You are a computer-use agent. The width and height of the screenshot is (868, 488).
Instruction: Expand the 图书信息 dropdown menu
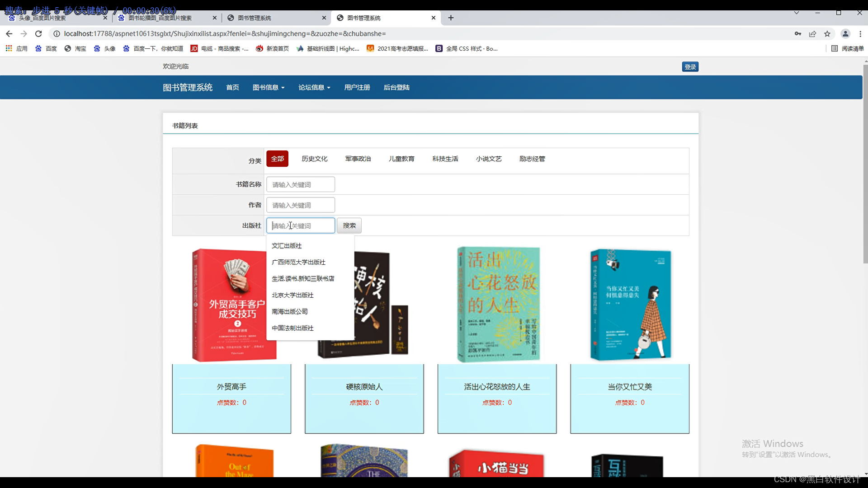(269, 87)
